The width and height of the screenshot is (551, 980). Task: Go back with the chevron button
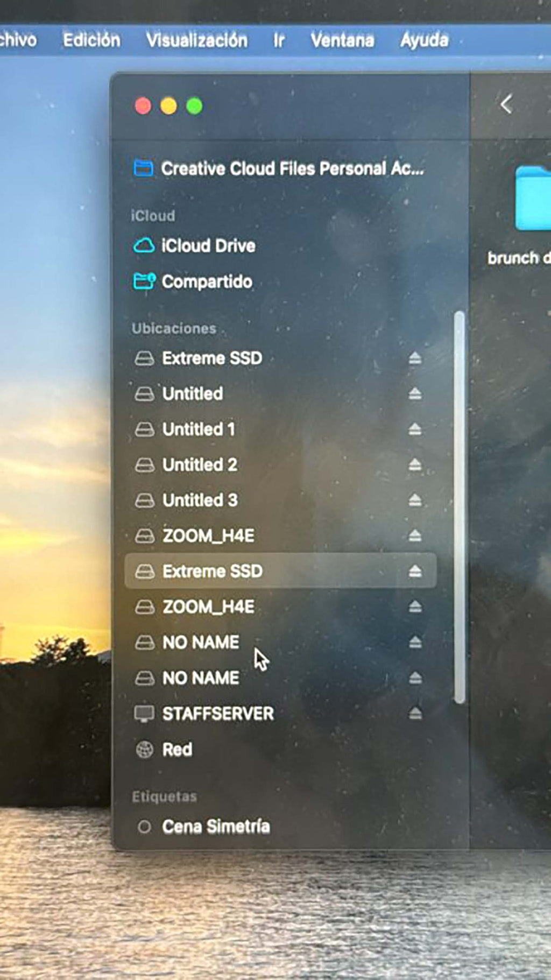point(506,104)
